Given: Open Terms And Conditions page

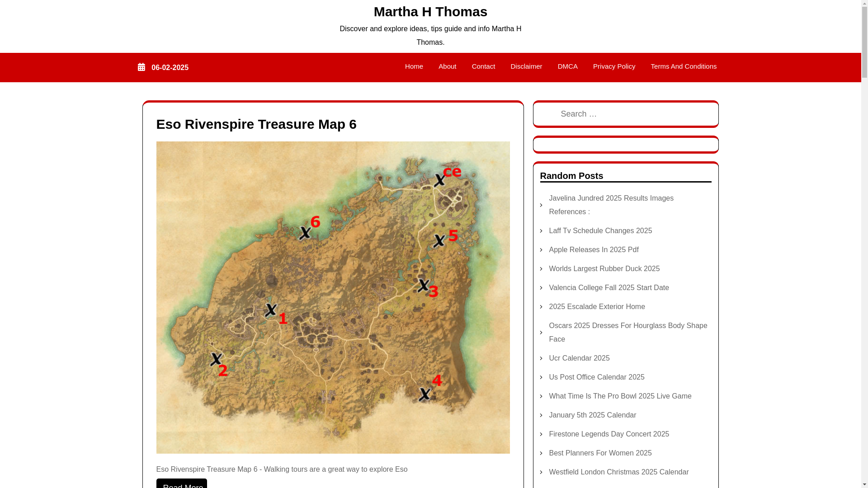Looking at the screenshot, I should (x=684, y=66).
